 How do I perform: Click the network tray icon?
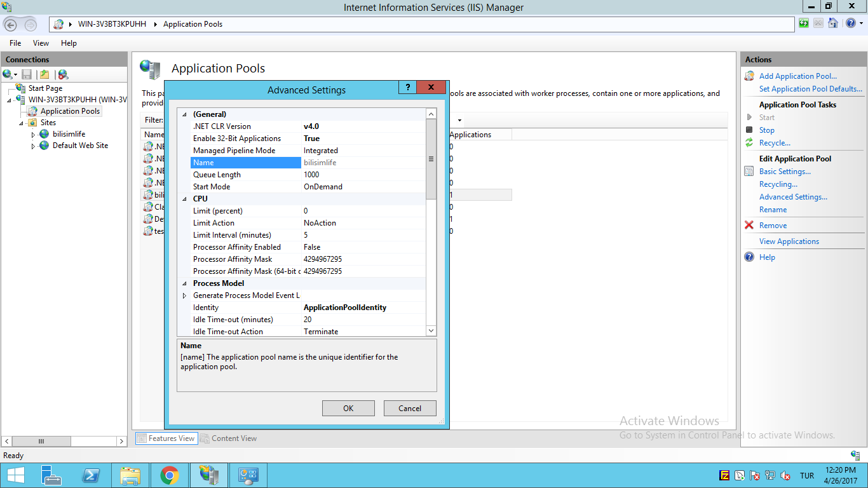[770, 475]
